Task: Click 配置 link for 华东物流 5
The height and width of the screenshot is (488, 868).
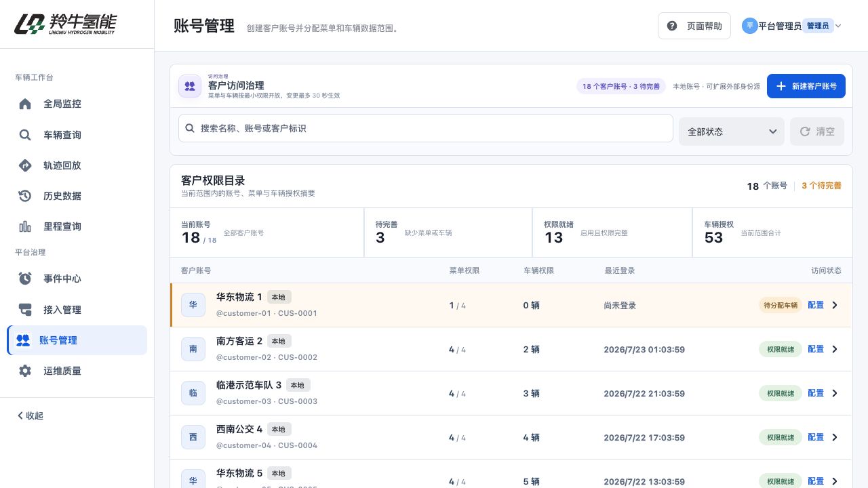Action: tap(816, 481)
